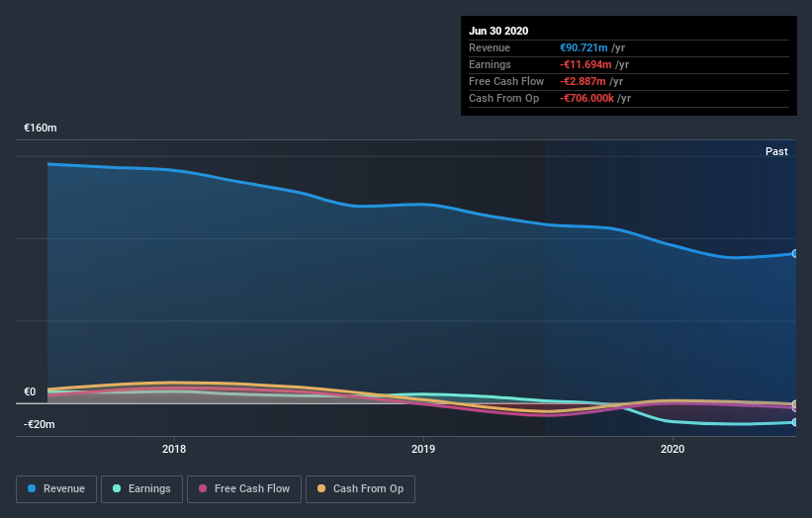Click the Jun 30 2020 tooltip date
812x518 pixels.
point(498,31)
